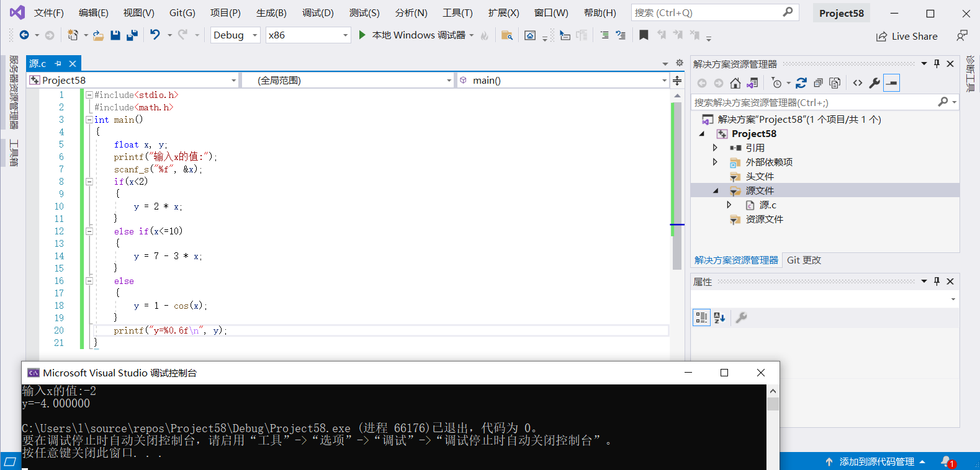The width and height of the screenshot is (980, 470).
Task: Open the 工具箱 side tab
Action: click(x=13, y=153)
